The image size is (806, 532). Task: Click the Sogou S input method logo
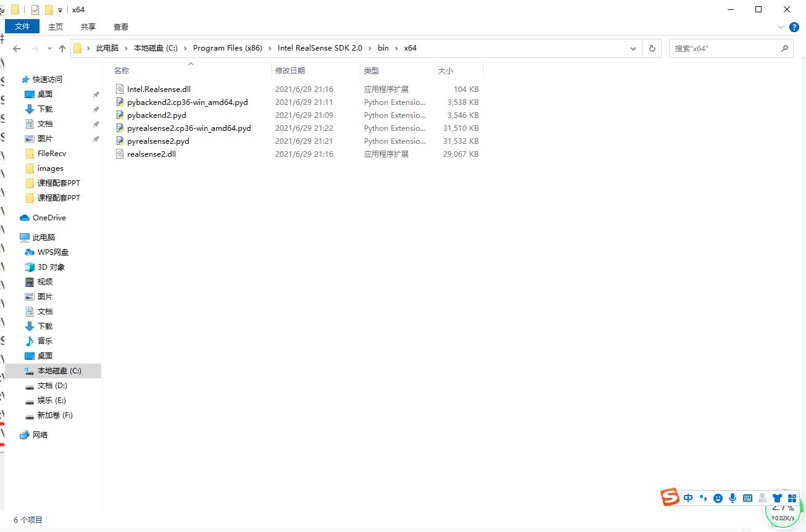[x=670, y=497]
